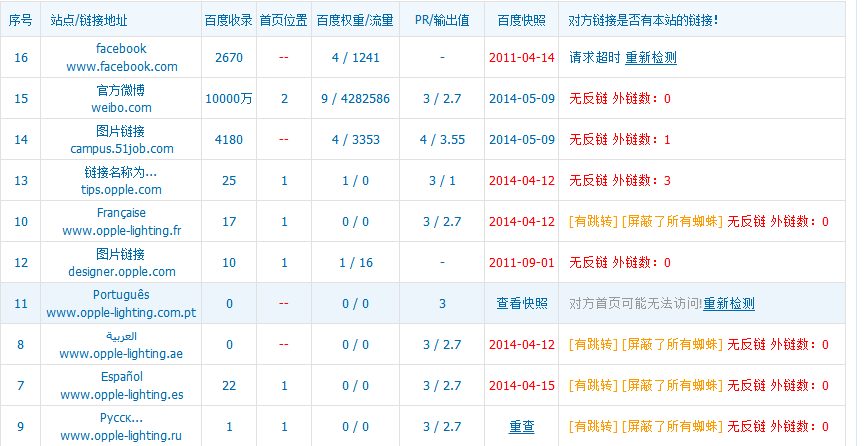This screenshot has height=446, width=868.
Task: Open the www.facebook.com site link
Action: 121,67
